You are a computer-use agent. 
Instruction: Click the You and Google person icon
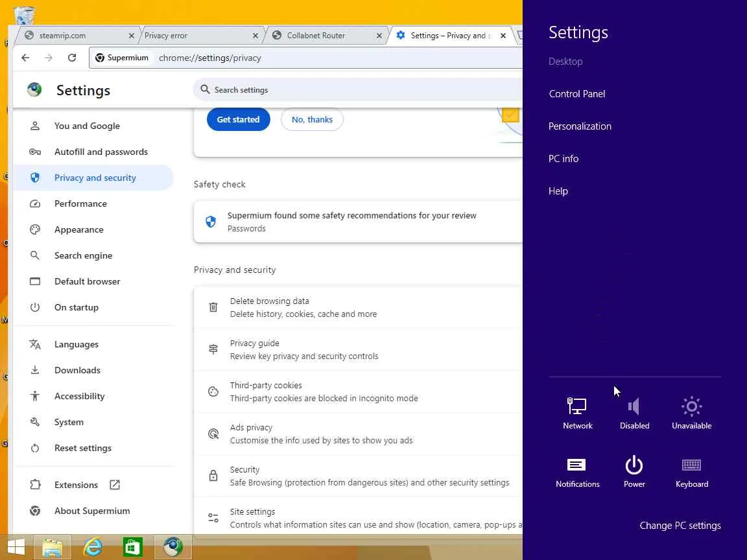point(35,126)
